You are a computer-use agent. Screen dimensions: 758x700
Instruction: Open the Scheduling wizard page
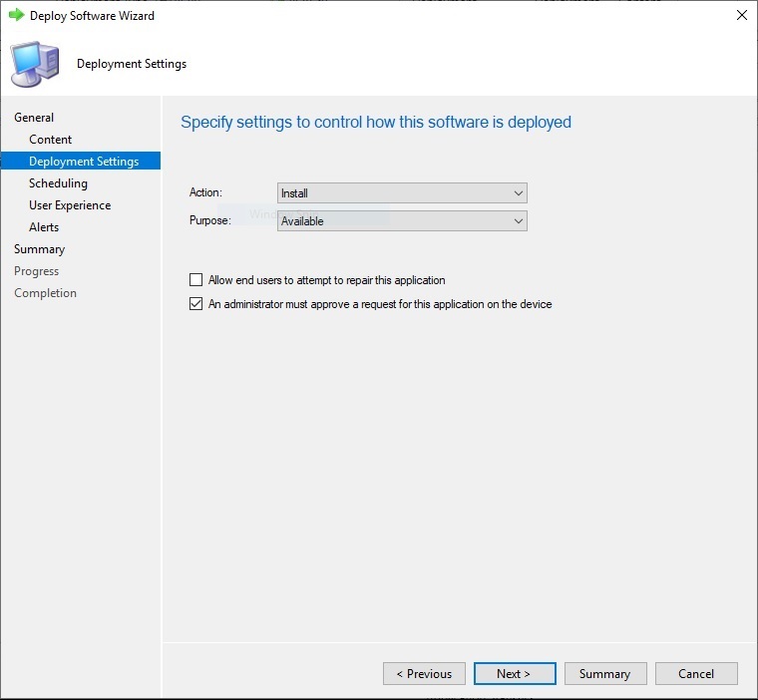58,183
